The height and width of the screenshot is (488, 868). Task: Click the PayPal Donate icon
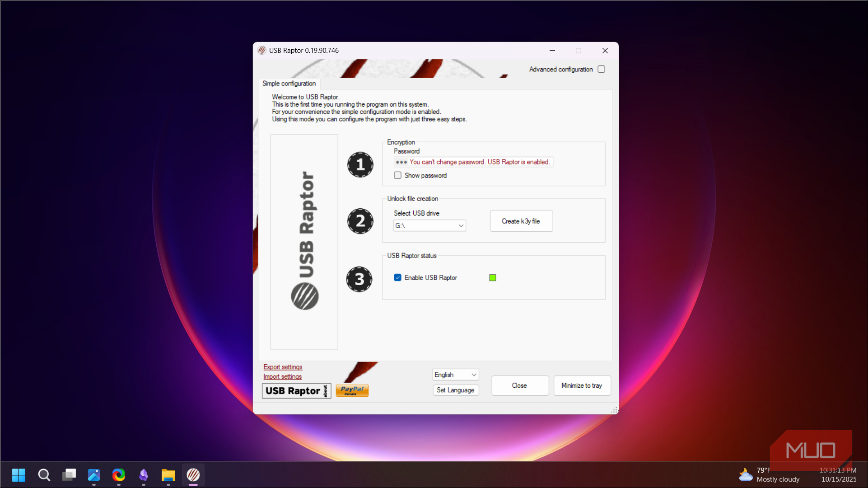352,390
